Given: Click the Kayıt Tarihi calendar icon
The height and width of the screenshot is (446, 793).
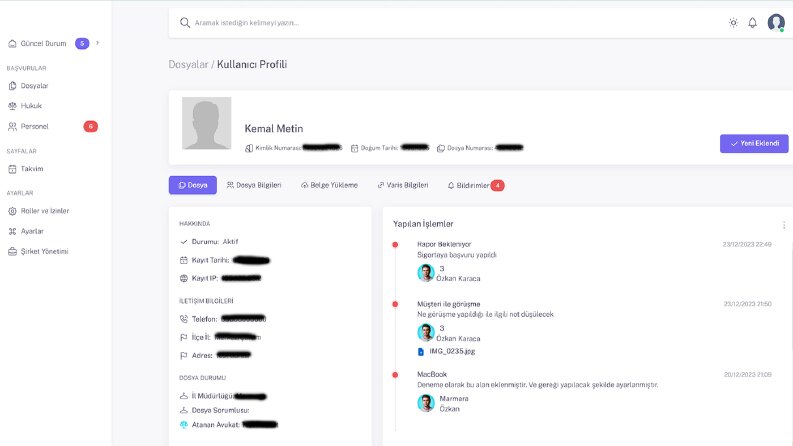Looking at the screenshot, I should pyautogui.click(x=184, y=260).
